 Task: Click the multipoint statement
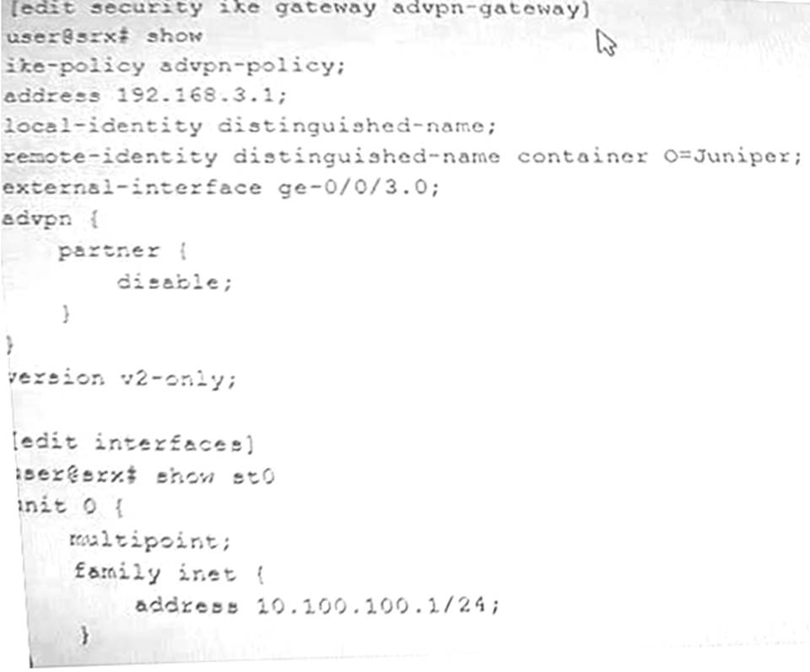click(150, 540)
